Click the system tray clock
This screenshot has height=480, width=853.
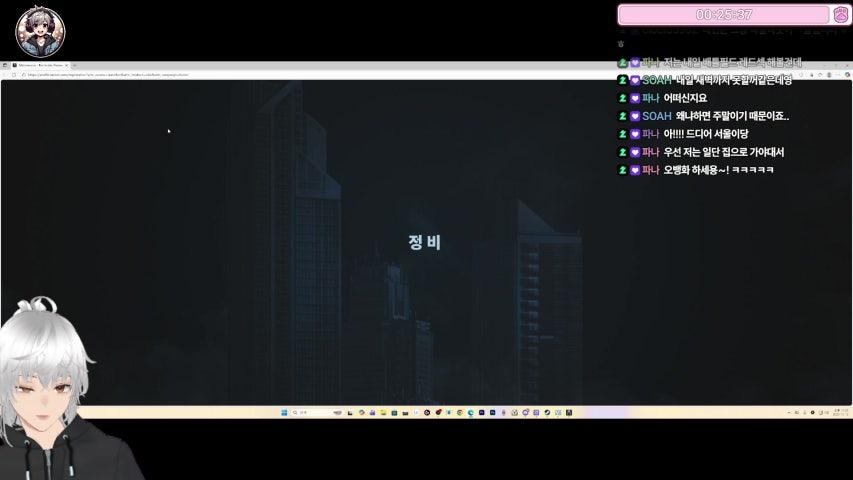coord(840,413)
